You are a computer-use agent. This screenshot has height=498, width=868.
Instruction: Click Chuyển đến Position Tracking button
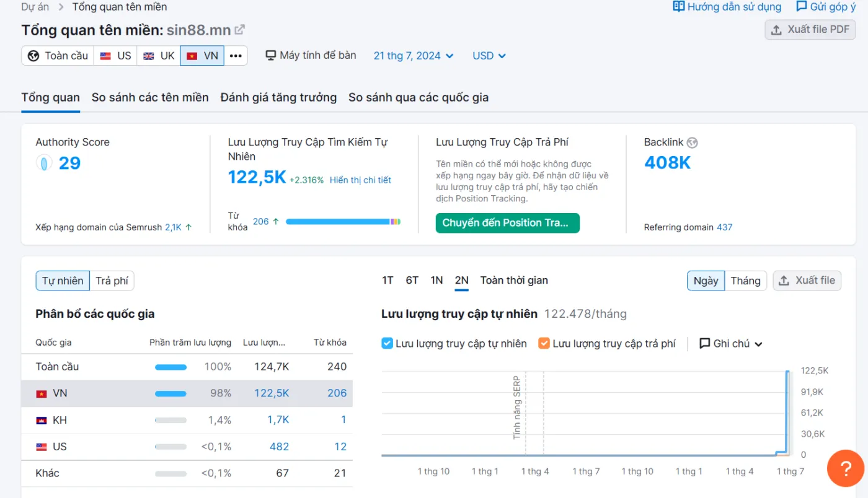(x=508, y=223)
